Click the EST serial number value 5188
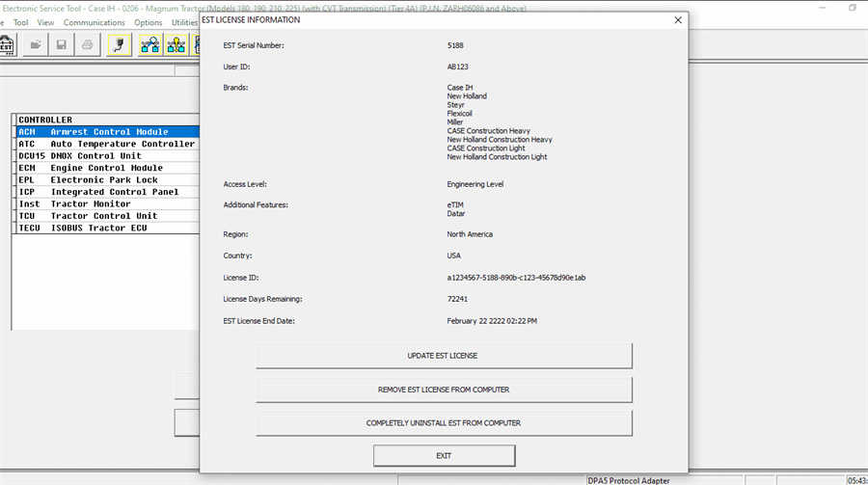Image resolution: width=868 pixels, height=485 pixels. tap(455, 45)
